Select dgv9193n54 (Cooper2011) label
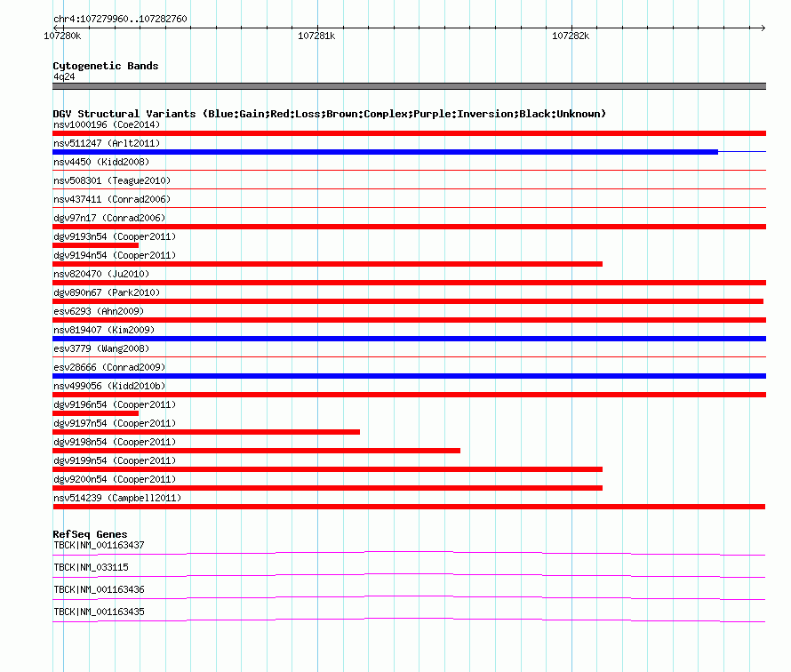Viewport: 791px width, 672px height. 115,236
